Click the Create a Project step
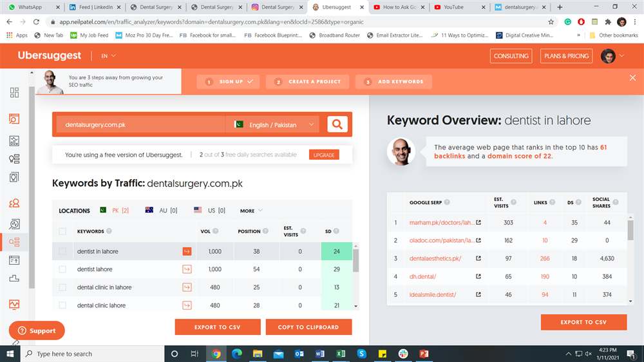 [x=307, y=81]
